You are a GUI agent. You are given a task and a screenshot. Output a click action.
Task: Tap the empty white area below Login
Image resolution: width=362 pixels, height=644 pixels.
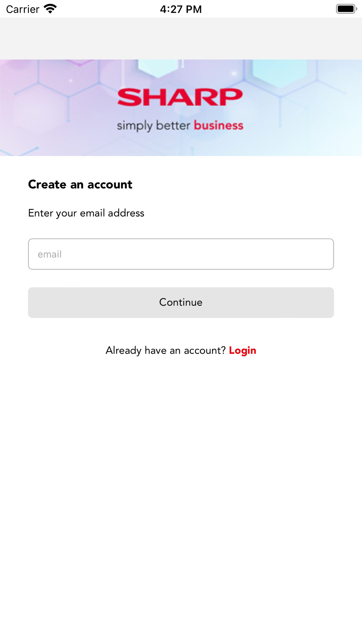[181, 500]
